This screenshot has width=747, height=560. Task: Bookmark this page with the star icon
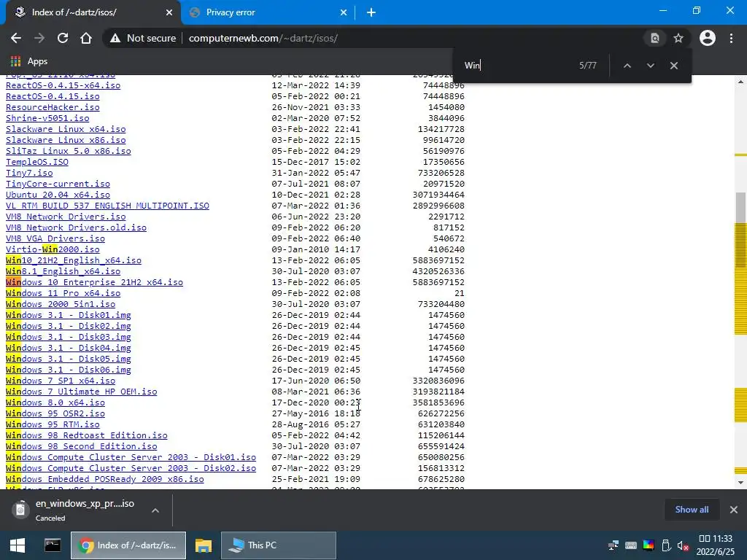(x=678, y=38)
